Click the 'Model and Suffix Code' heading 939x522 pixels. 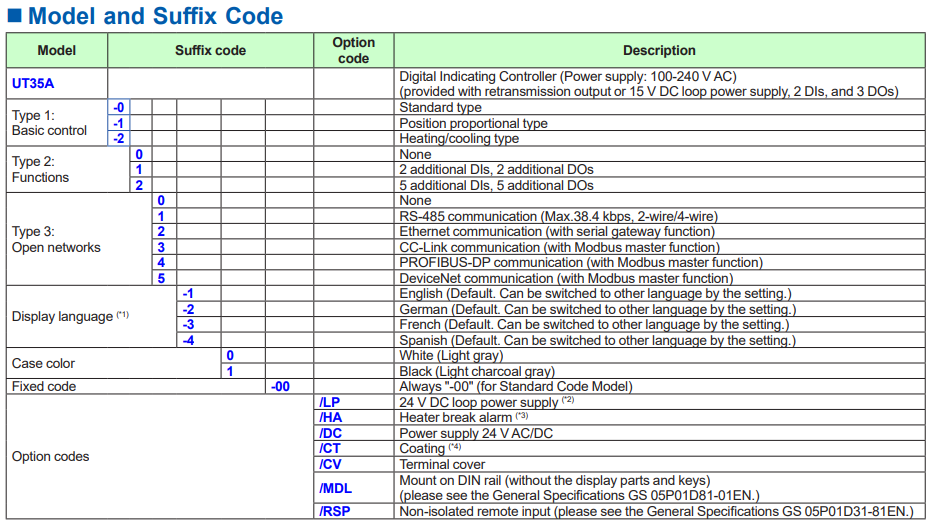(155, 16)
